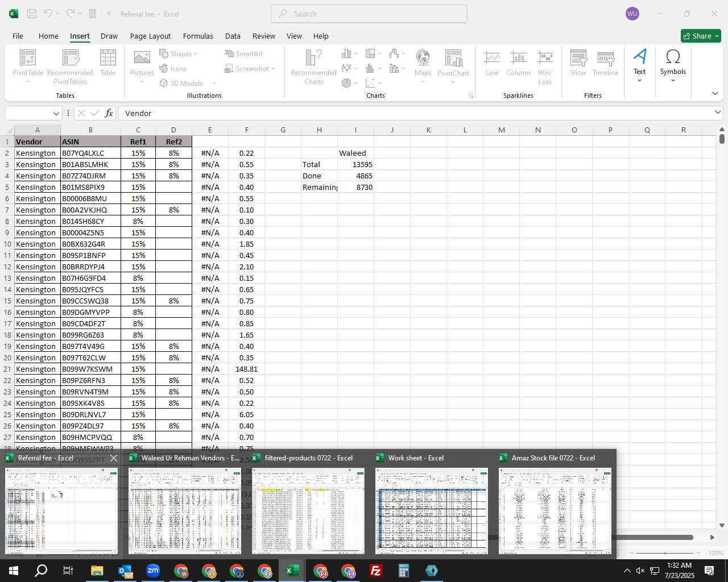Screen dimensions: 728x582
Task: Click the Undo arrow icon
Action: (x=48, y=14)
